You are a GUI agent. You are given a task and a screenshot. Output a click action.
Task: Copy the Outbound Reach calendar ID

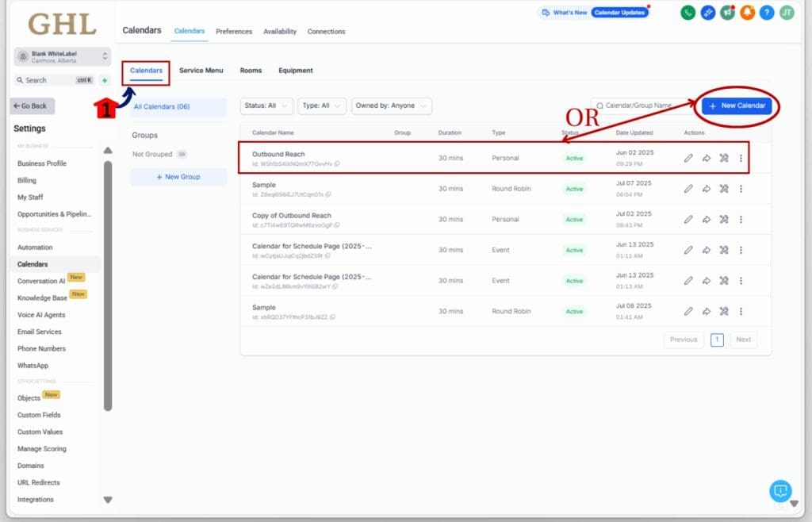tap(337, 163)
